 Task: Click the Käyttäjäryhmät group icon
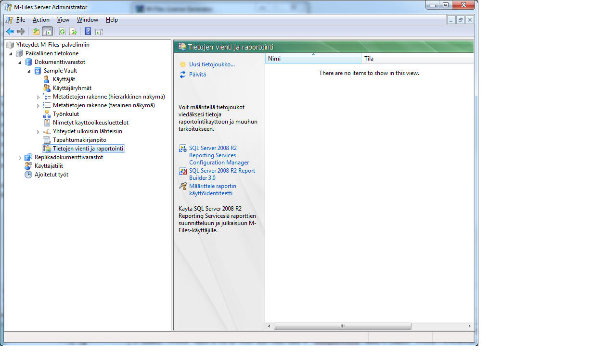pos(47,88)
